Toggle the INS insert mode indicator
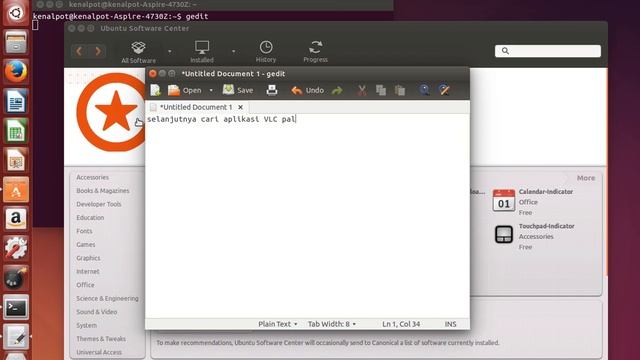Image resolution: width=640 pixels, height=360 pixels. [x=451, y=324]
